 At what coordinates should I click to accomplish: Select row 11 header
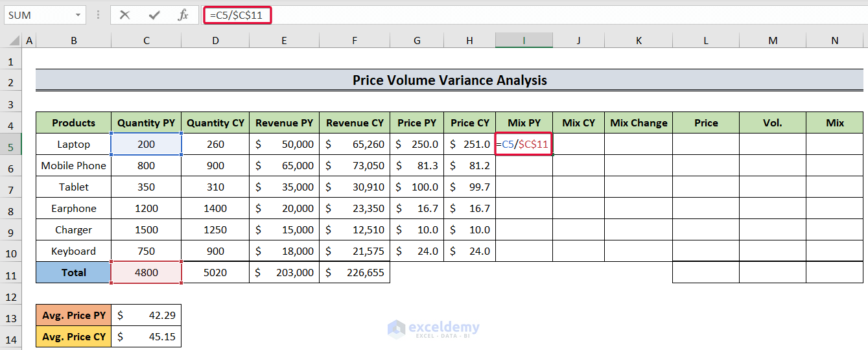pyautogui.click(x=11, y=273)
